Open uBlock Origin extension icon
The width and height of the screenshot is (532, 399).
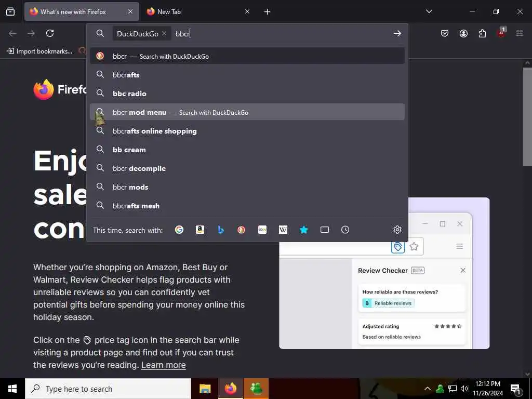coord(501,33)
